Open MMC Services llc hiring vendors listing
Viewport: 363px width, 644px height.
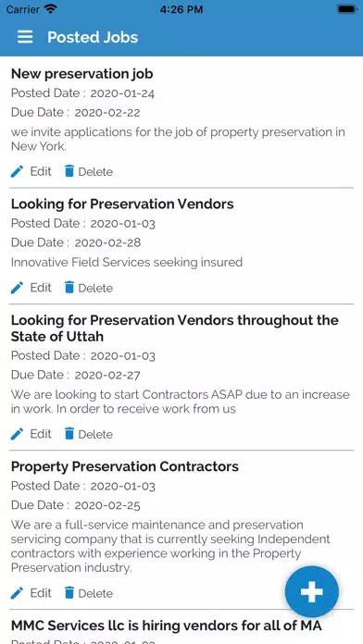coord(166,625)
